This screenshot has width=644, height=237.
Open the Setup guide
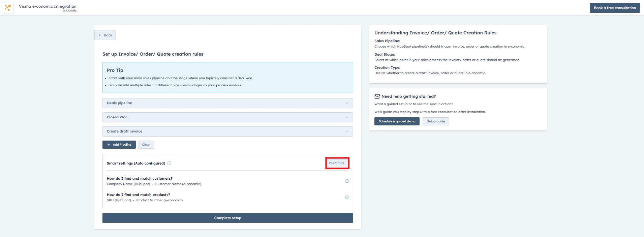point(436,121)
